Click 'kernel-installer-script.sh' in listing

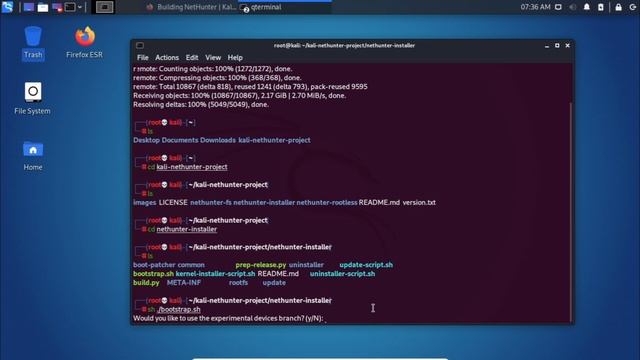pyautogui.click(x=215, y=274)
